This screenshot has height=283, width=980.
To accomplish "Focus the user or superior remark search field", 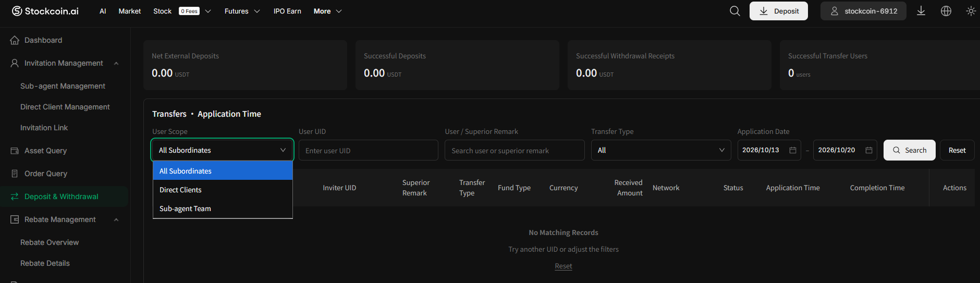I will (x=514, y=150).
